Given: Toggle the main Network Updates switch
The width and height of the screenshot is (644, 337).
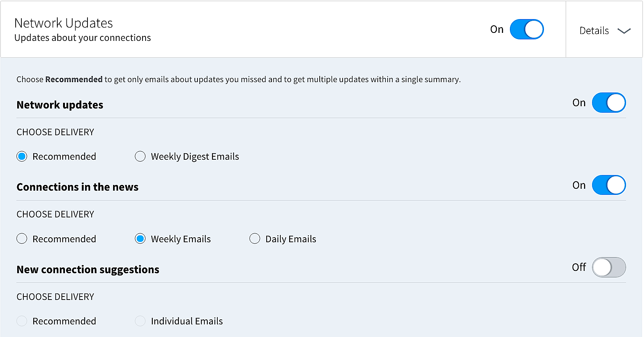Looking at the screenshot, I should (x=526, y=29).
